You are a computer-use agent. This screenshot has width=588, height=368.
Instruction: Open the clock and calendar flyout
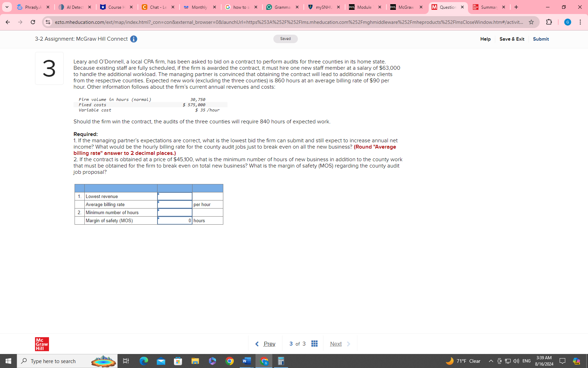[544, 361]
